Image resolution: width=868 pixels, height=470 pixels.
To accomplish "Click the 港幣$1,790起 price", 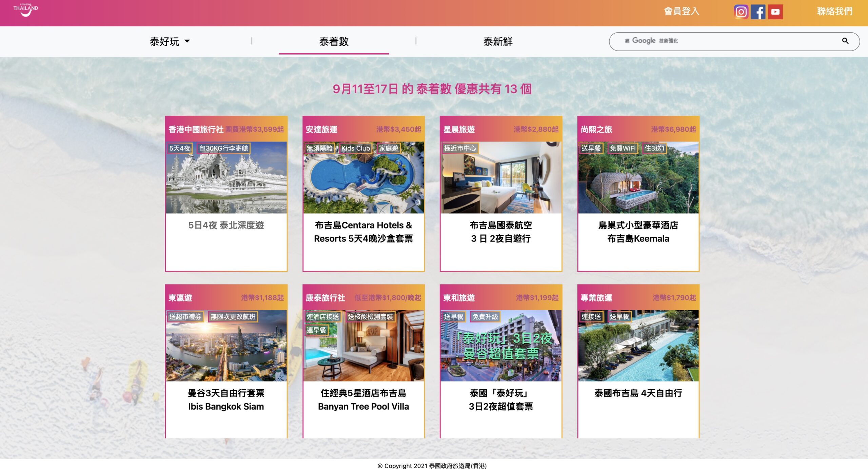I will [x=674, y=298].
